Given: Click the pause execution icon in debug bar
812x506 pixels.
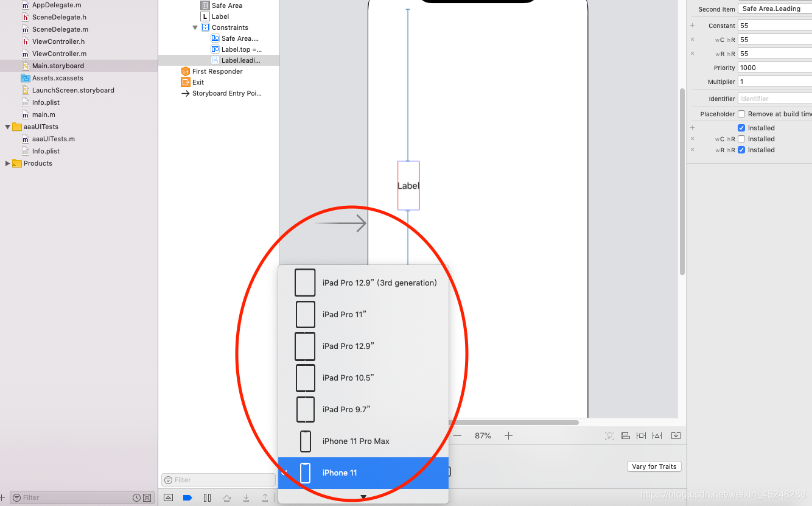Looking at the screenshot, I should click(x=207, y=497).
